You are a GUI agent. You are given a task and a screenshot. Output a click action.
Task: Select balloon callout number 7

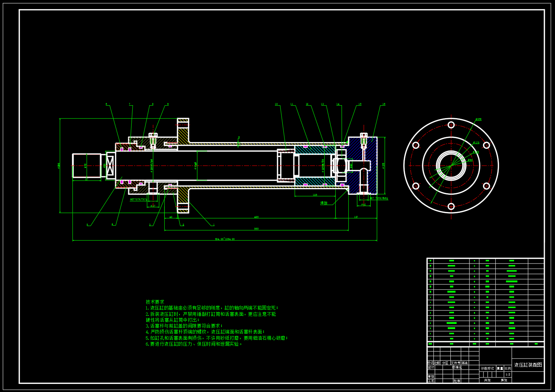[129, 104]
